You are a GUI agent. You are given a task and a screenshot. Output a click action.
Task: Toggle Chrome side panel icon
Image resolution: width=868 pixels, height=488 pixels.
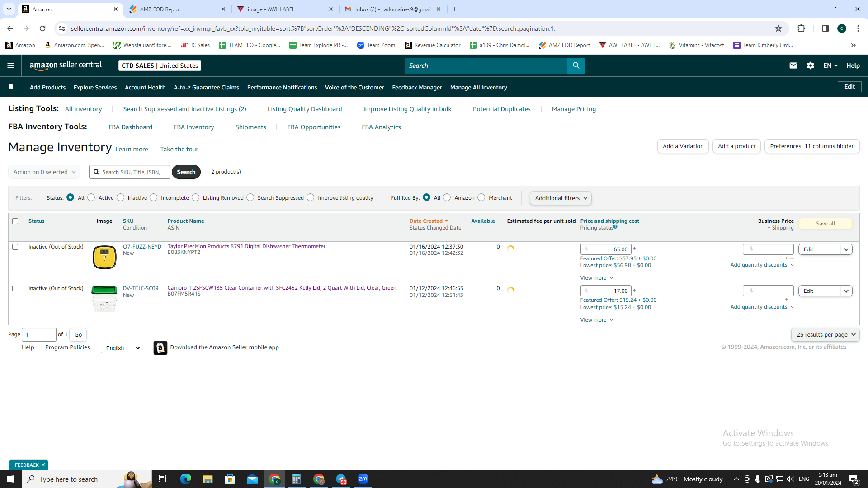(825, 28)
